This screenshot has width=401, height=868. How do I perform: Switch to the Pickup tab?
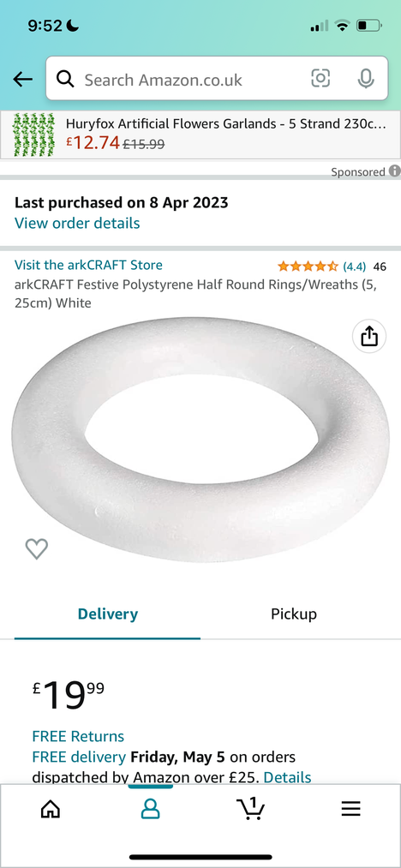tap(294, 614)
